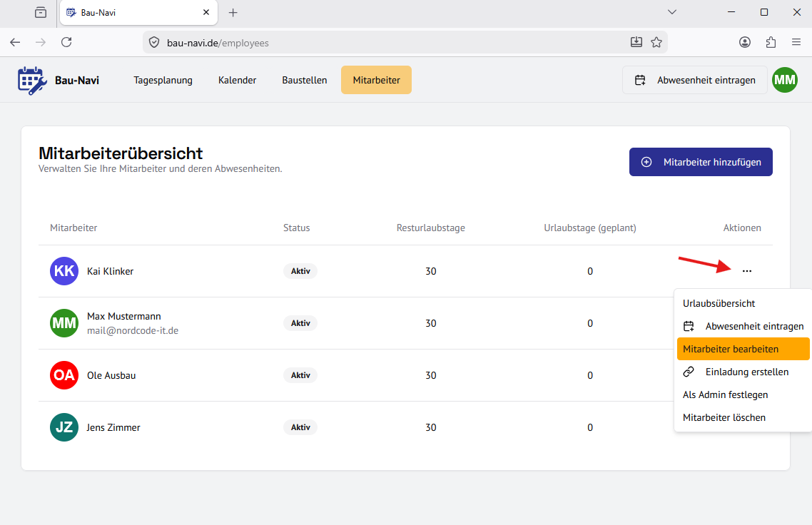This screenshot has width=812, height=525.
Task: Click Jens Zimmer's JZ avatar
Action: click(64, 427)
